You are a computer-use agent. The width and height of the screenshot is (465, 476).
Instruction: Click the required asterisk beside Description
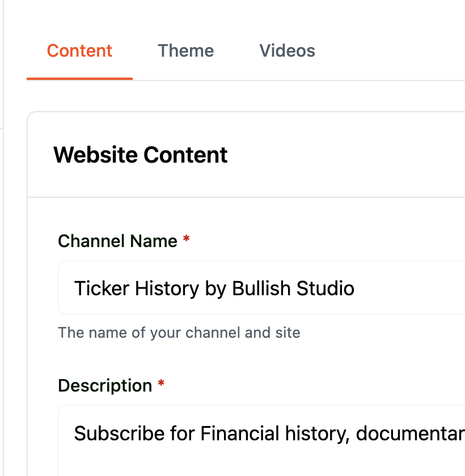(x=160, y=384)
